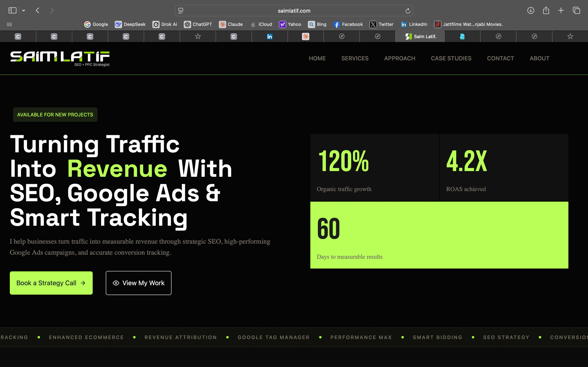Open the Safari downloads list
This screenshot has height=367, width=588.
531,10
